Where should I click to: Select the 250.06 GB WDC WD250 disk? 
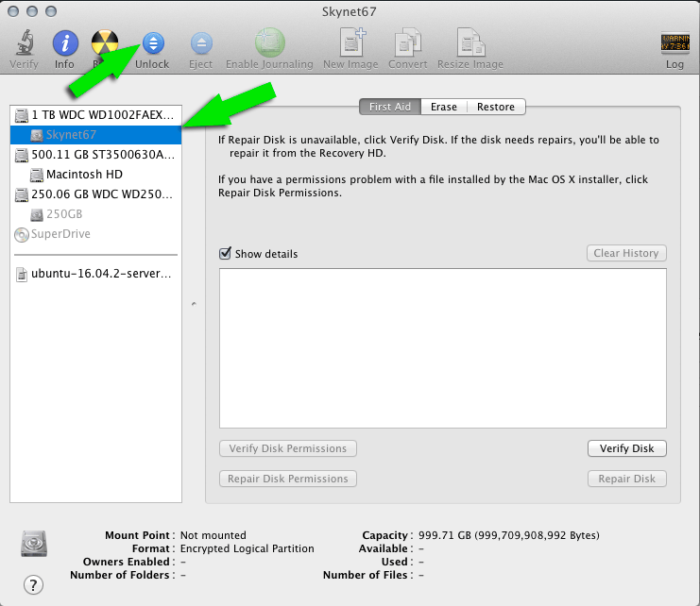pos(95,194)
